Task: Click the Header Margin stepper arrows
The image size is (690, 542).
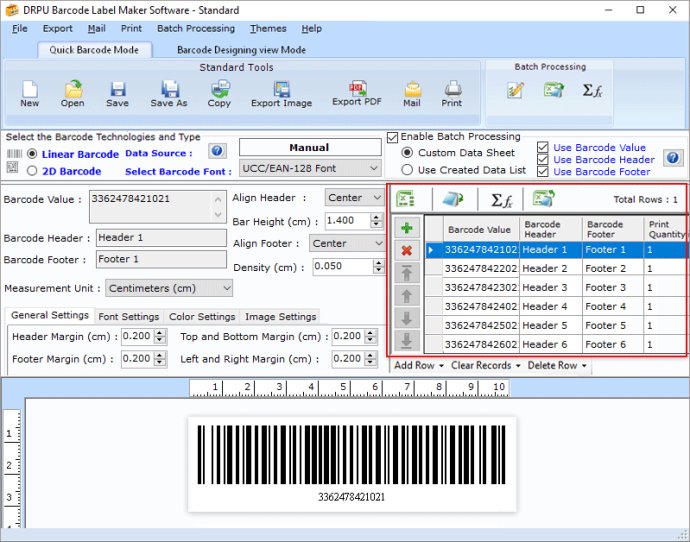Action: 161,337
